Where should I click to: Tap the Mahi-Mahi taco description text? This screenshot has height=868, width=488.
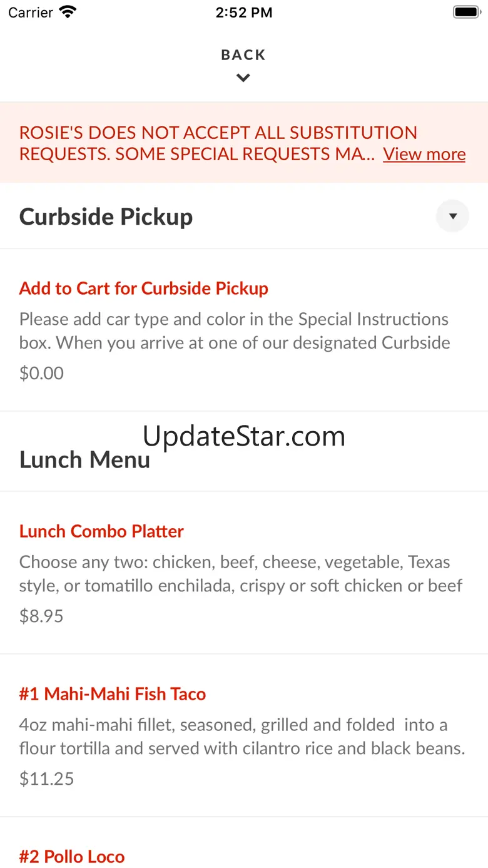[x=242, y=737]
